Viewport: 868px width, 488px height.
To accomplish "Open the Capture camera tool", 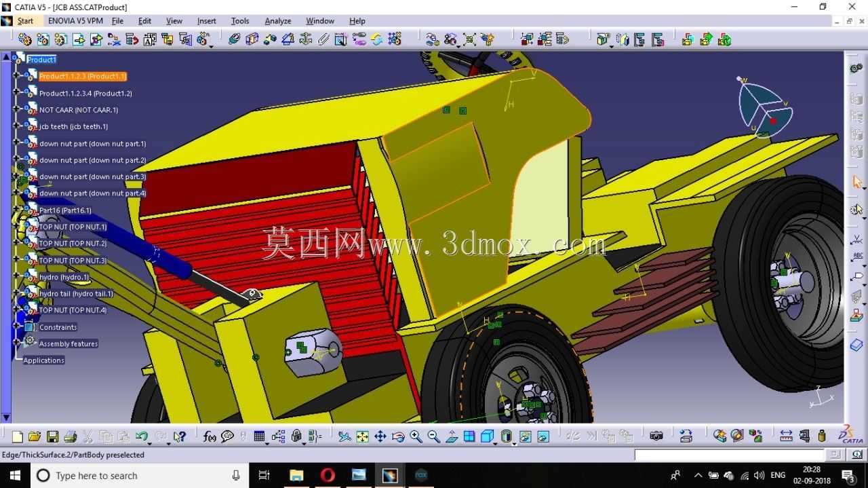I will coord(656,436).
